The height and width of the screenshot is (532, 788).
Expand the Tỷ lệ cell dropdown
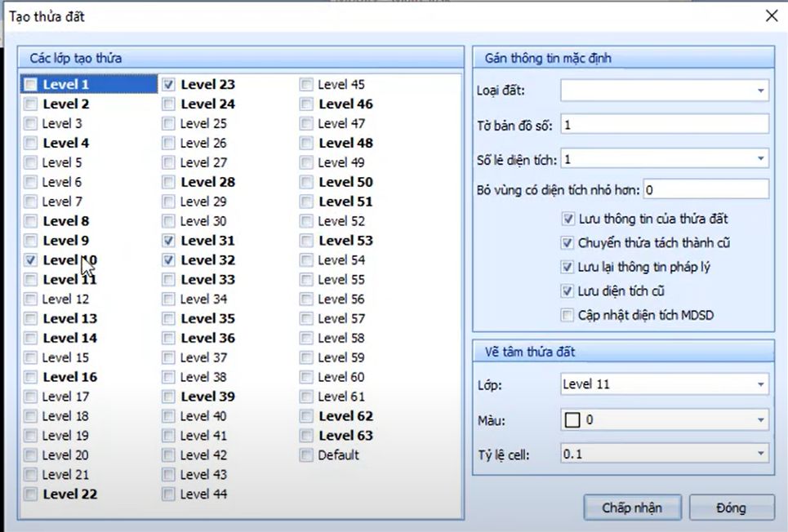click(761, 454)
